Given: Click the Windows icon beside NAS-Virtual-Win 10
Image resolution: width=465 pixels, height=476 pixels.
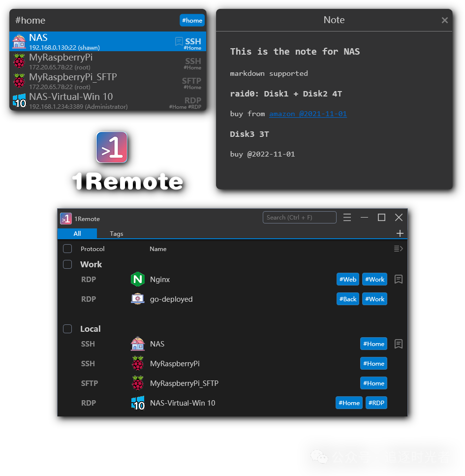Looking at the screenshot, I should [x=138, y=403].
